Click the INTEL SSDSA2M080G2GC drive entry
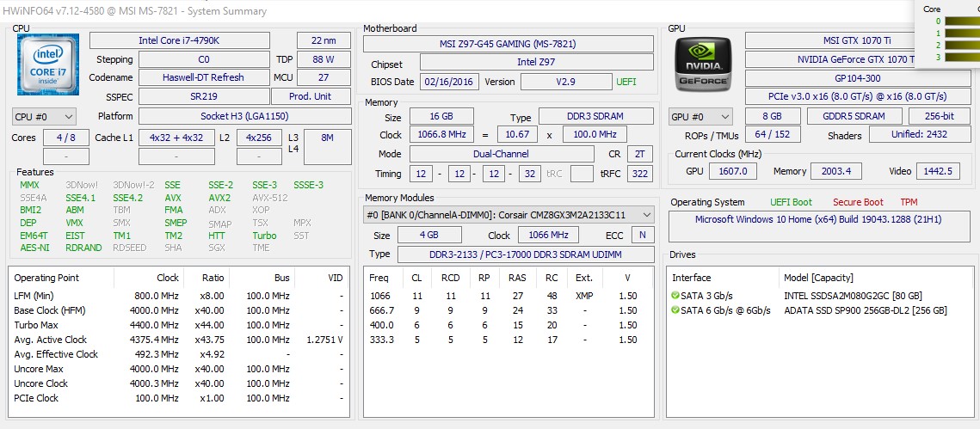 (x=854, y=296)
